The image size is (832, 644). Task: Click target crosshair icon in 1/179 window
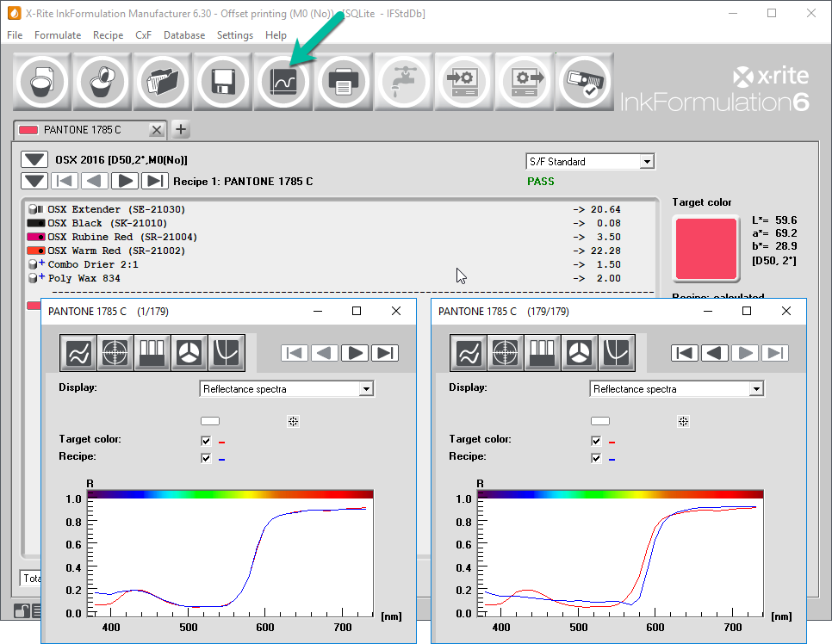pos(294,421)
